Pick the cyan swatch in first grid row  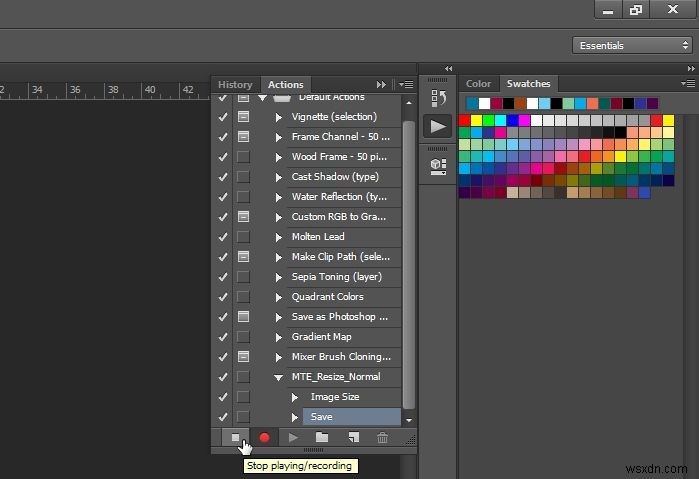[501, 120]
